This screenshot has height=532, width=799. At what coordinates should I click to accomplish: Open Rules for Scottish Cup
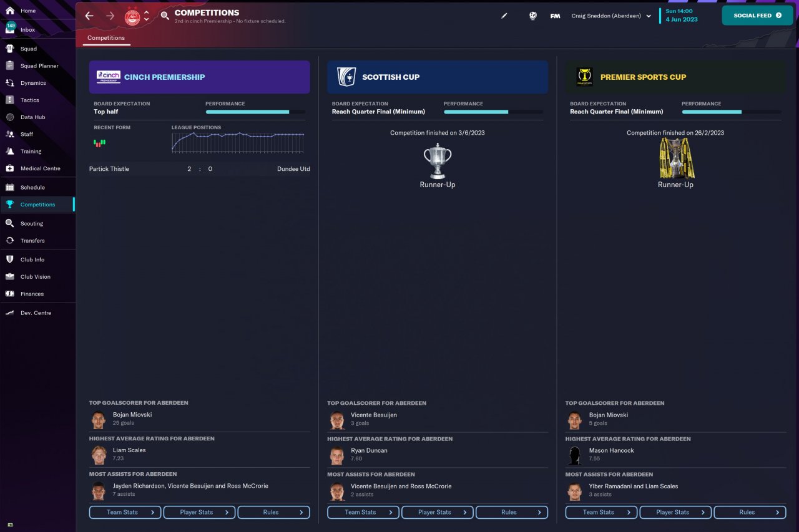pos(512,512)
